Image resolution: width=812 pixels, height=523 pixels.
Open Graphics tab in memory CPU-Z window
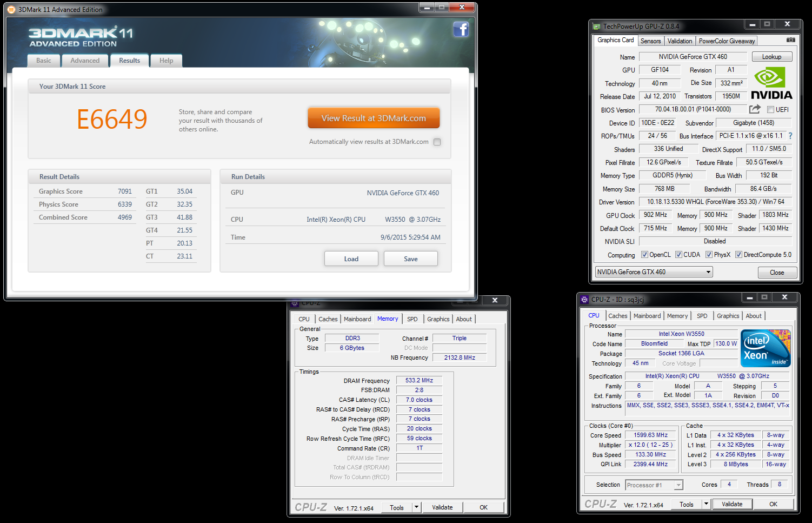click(x=438, y=319)
